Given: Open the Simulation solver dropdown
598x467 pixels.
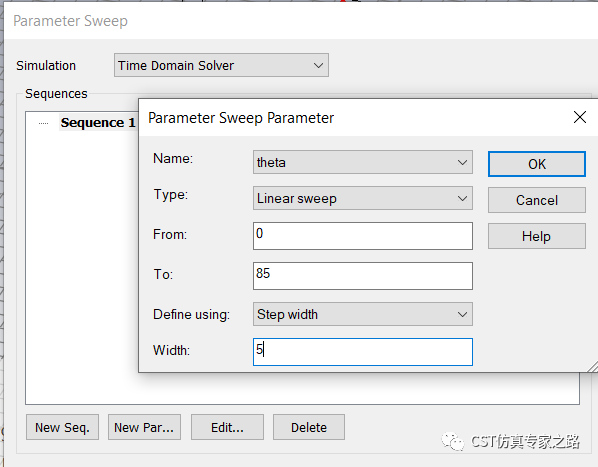Looking at the screenshot, I should tap(221, 65).
